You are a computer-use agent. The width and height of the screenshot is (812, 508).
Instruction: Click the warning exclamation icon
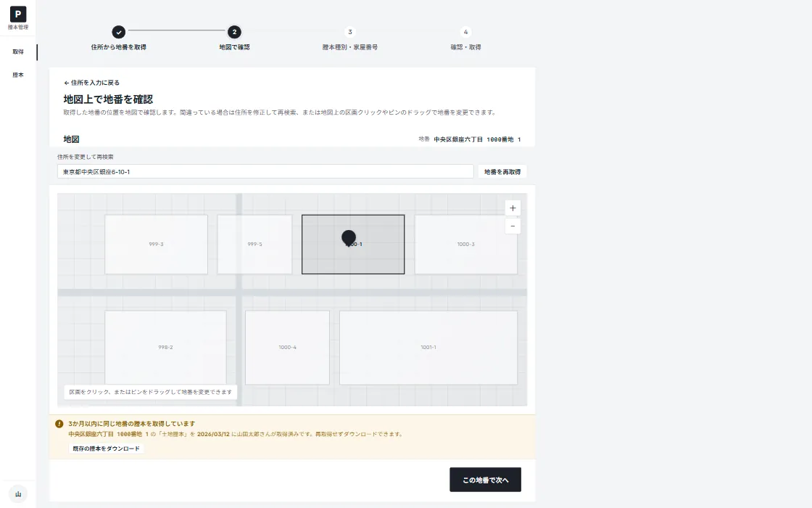59,424
